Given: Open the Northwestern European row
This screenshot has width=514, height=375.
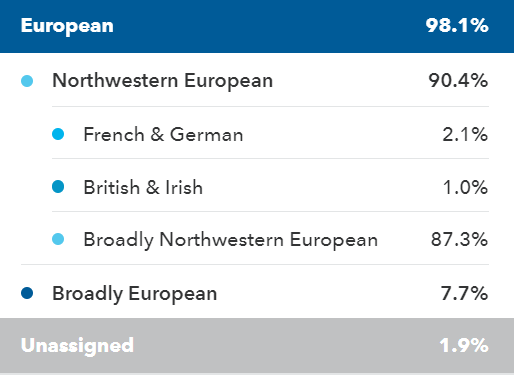Looking at the screenshot, I should click(x=255, y=80).
